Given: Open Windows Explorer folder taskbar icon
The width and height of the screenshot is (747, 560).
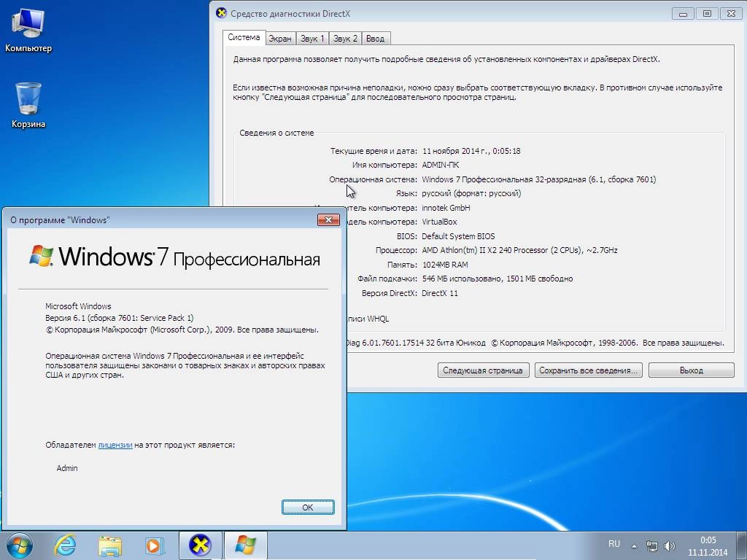Looking at the screenshot, I should pos(110,545).
